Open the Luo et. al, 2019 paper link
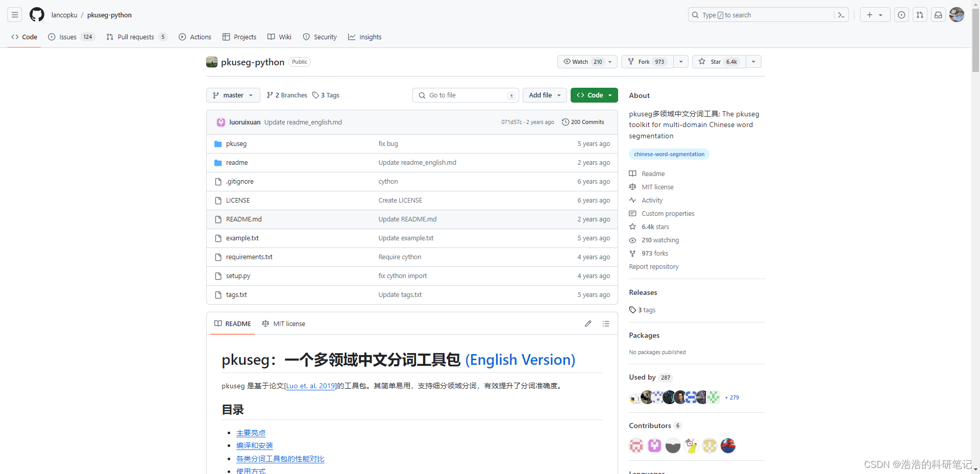Screen dimensions: 980x474 click(311, 386)
